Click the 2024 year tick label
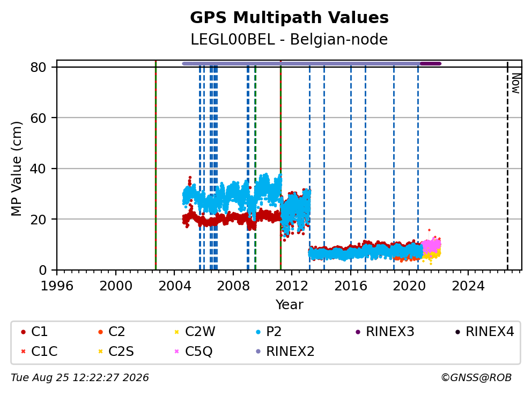This screenshot has height=394, width=532. [x=468, y=286]
